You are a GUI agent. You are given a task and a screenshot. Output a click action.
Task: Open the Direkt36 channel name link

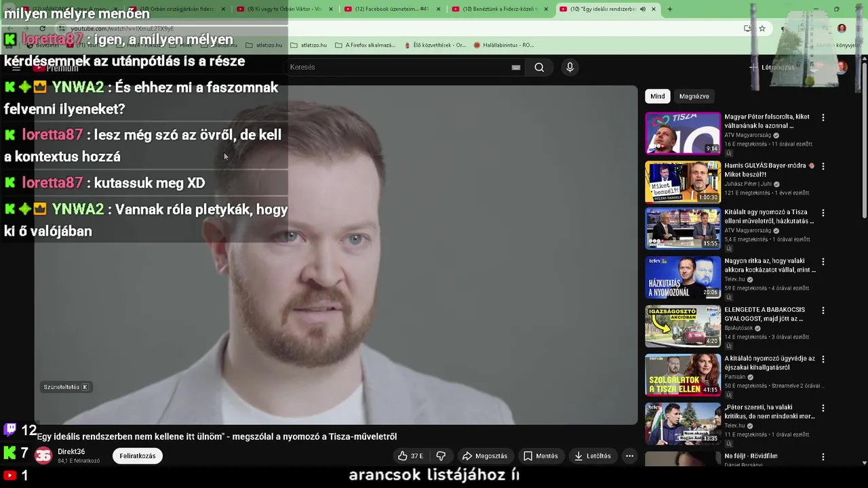(x=71, y=451)
